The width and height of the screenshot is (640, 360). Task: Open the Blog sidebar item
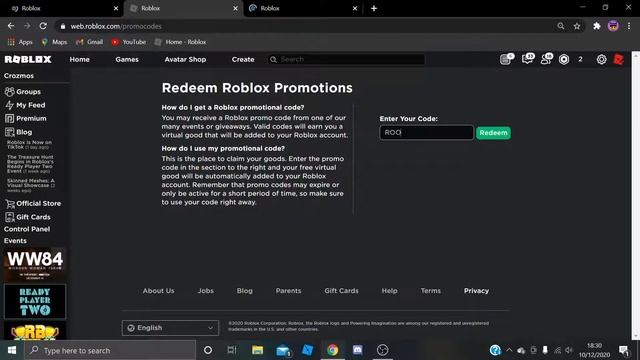18,132
